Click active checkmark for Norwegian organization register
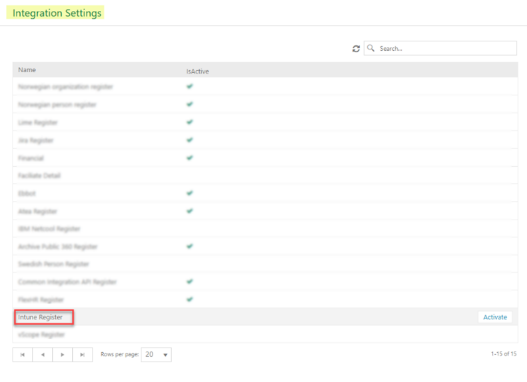This screenshot has height=382, width=527. (190, 86)
